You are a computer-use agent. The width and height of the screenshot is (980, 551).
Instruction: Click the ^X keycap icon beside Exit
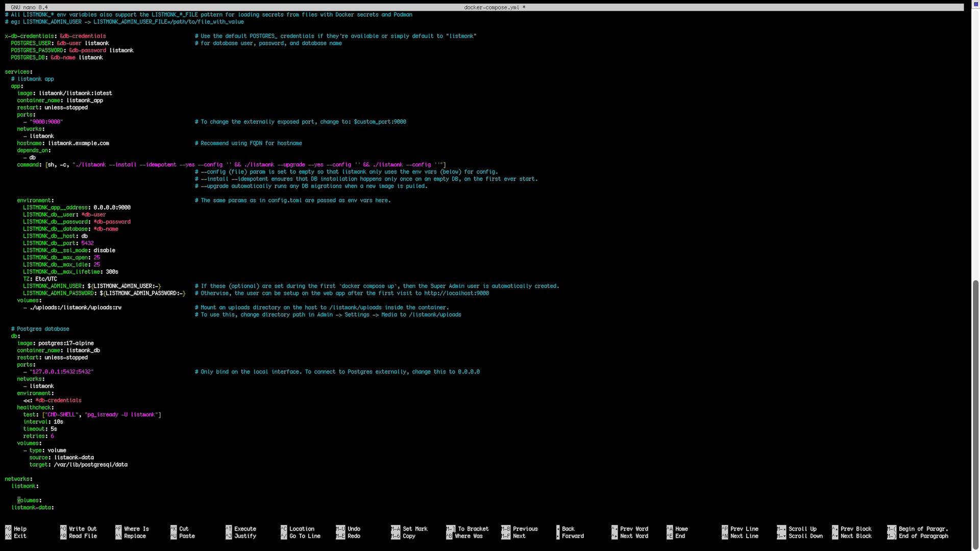pos(9,536)
